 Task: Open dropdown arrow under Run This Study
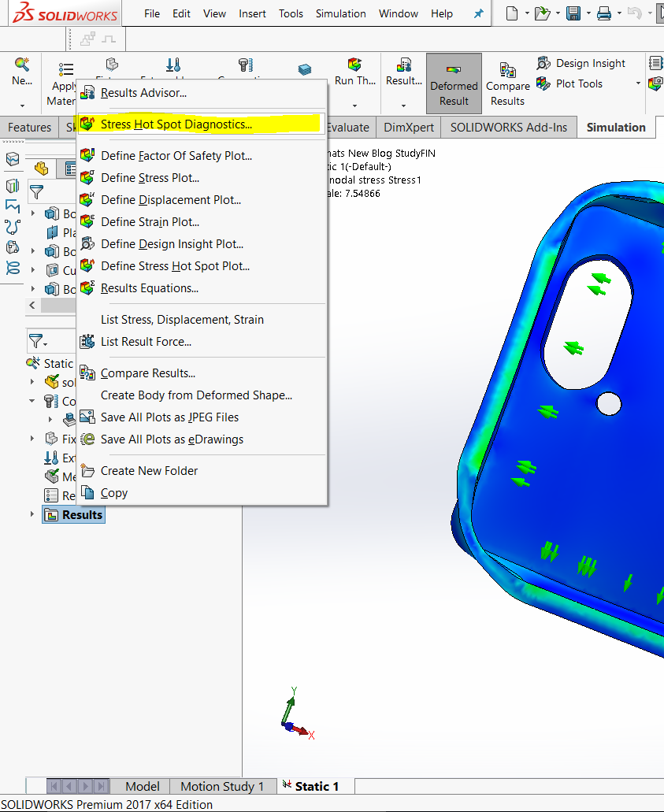(x=354, y=105)
